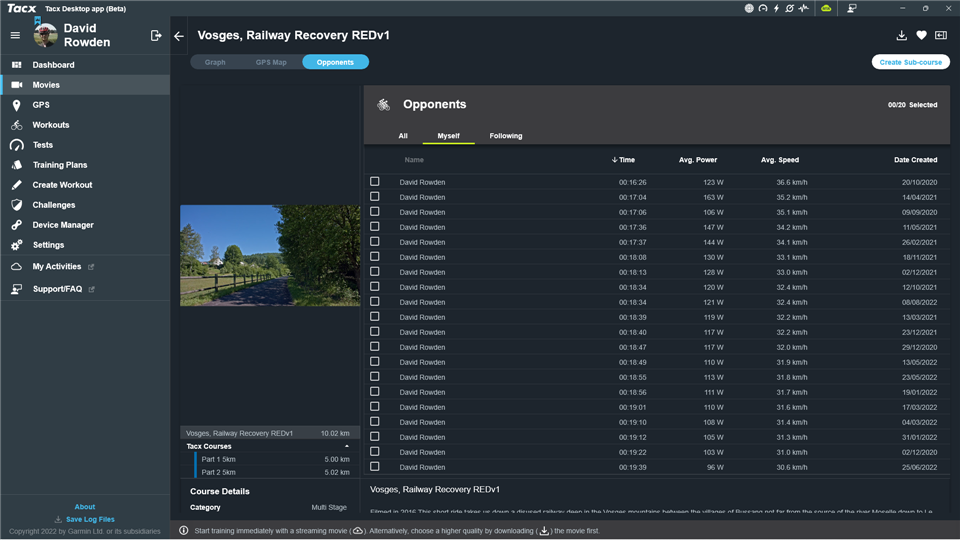
Task: Collapse the Tacx Courses list arrow
Action: [x=347, y=446]
